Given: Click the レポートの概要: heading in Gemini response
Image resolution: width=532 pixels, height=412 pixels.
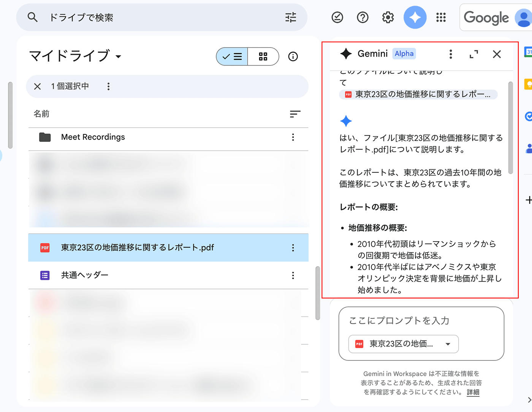Looking at the screenshot, I should [x=368, y=207].
